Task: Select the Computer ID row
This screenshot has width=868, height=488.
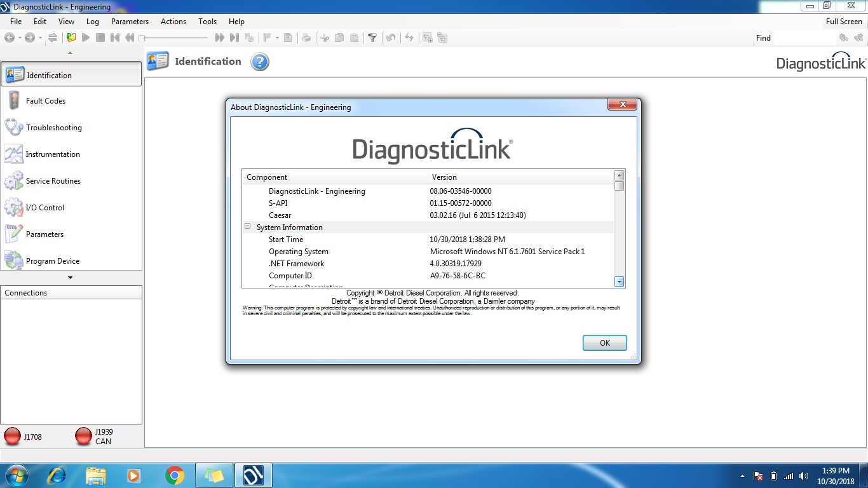Action: (x=428, y=276)
